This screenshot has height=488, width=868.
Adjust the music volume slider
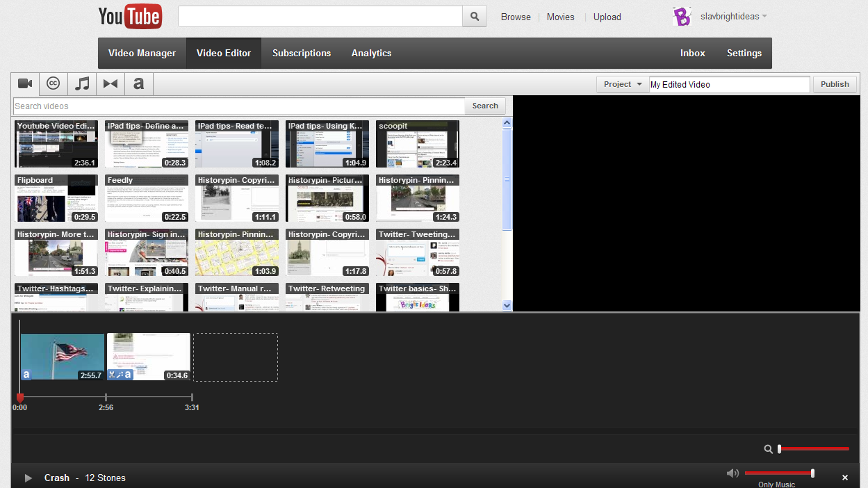click(x=779, y=473)
